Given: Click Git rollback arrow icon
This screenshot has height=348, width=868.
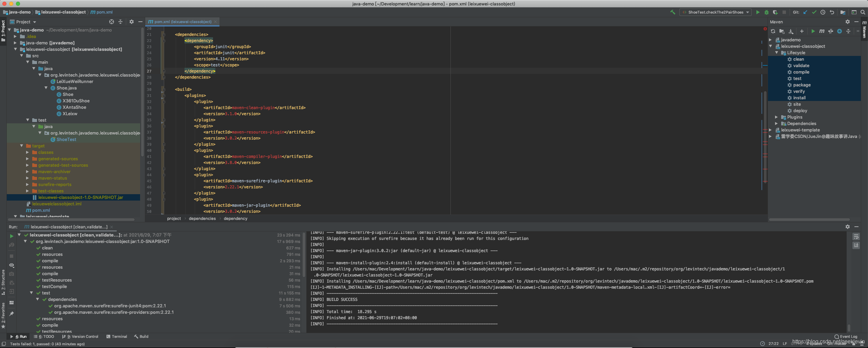Looking at the screenshot, I should [832, 12].
